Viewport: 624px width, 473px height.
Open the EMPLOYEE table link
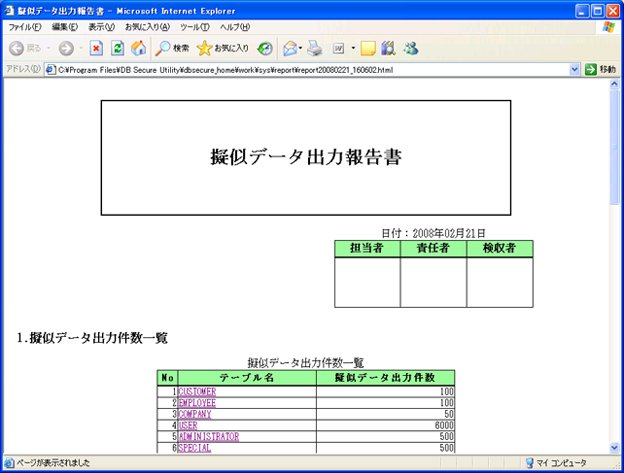(x=197, y=403)
